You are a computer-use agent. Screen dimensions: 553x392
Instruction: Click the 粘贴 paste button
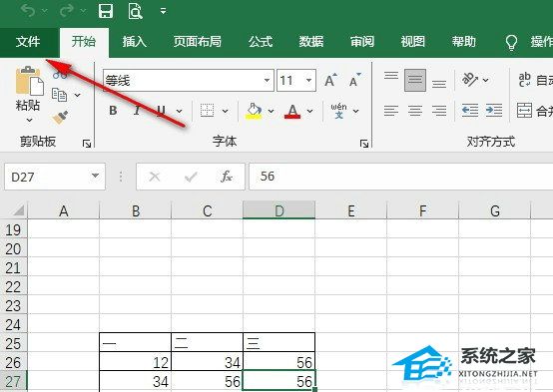pos(28,94)
